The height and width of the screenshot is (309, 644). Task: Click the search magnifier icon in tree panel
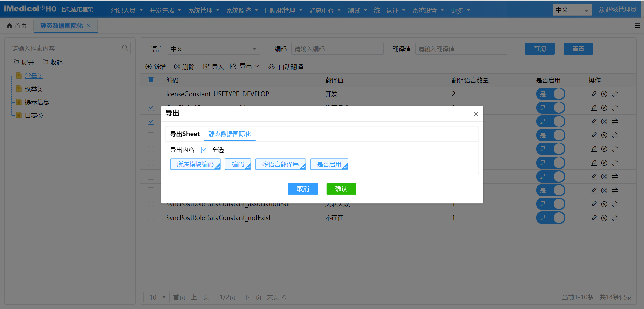coord(125,48)
